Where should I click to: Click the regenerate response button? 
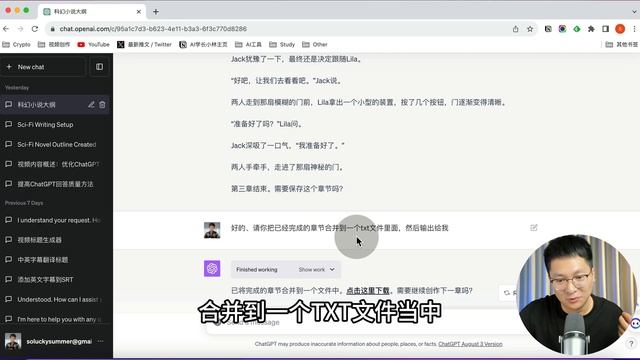tap(509, 293)
